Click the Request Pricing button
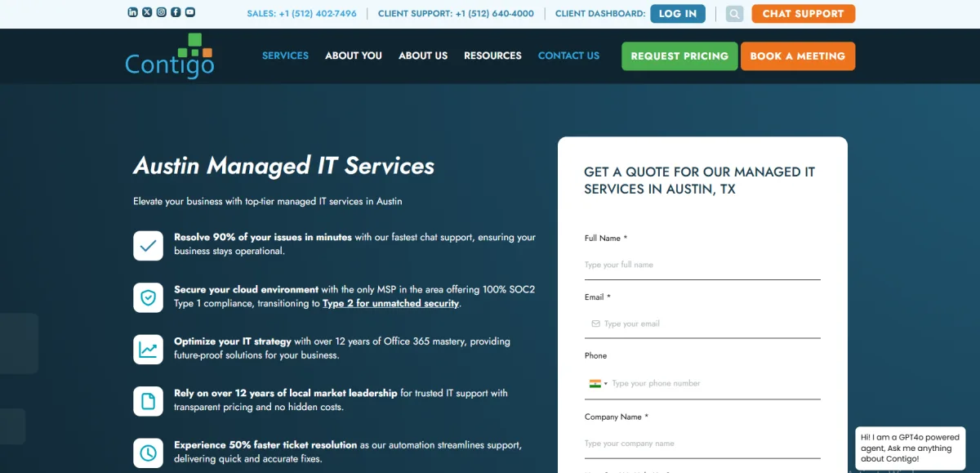 [679, 56]
